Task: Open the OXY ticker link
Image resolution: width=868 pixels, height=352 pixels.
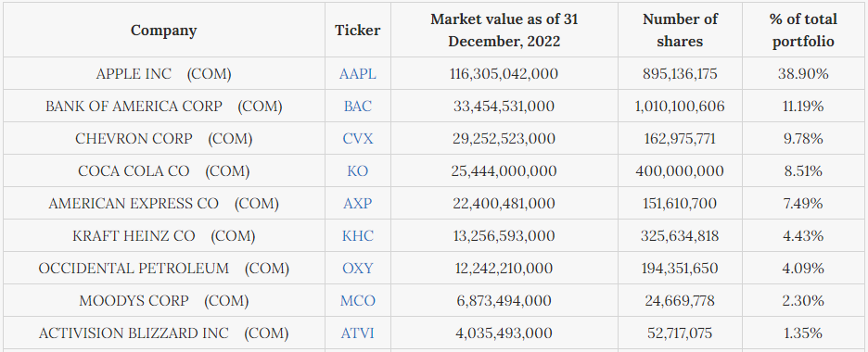Action: pyautogui.click(x=358, y=269)
